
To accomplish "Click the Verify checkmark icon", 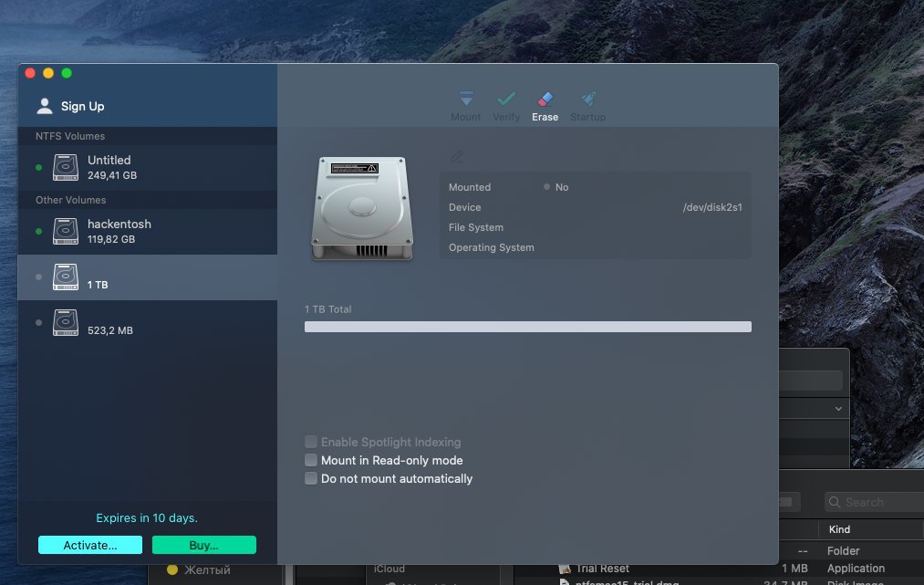I will [506, 99].
